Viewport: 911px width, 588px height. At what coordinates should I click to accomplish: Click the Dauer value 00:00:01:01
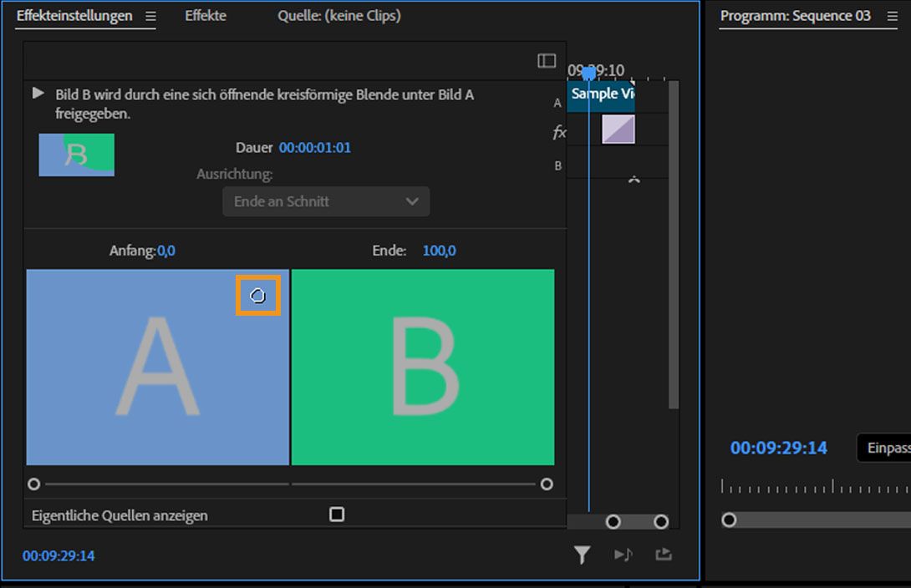[x=315, y=148]
